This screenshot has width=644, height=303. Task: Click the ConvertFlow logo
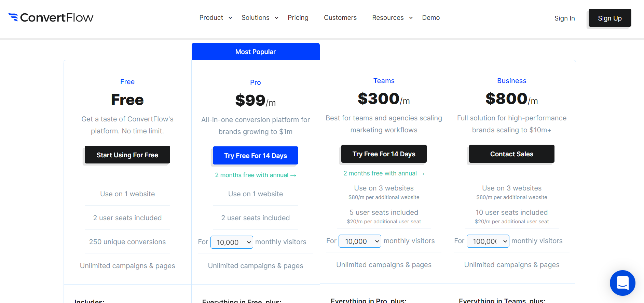(51, 17)
